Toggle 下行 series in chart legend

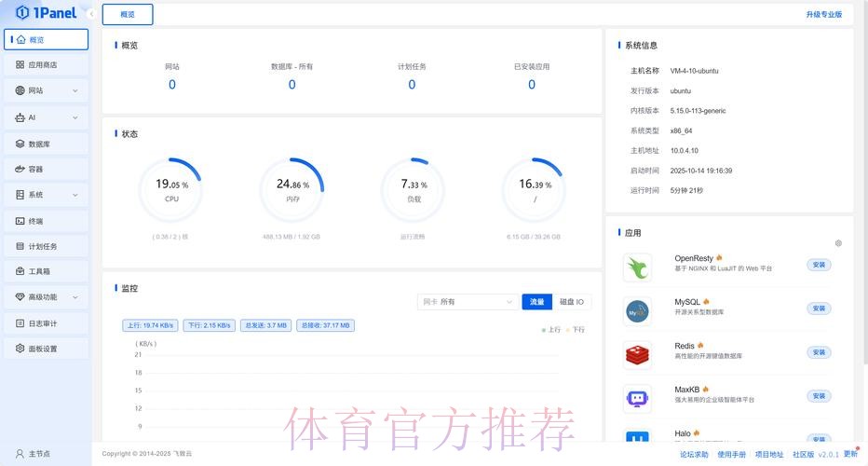(x=576, y=330)
